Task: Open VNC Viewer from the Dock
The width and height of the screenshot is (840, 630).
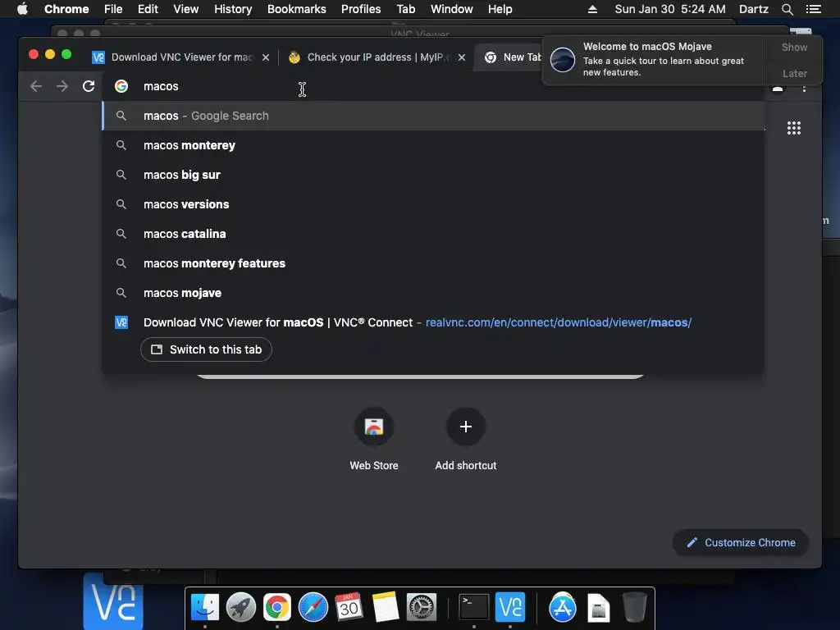Action: pyautogui.click(x=510, y=607)
